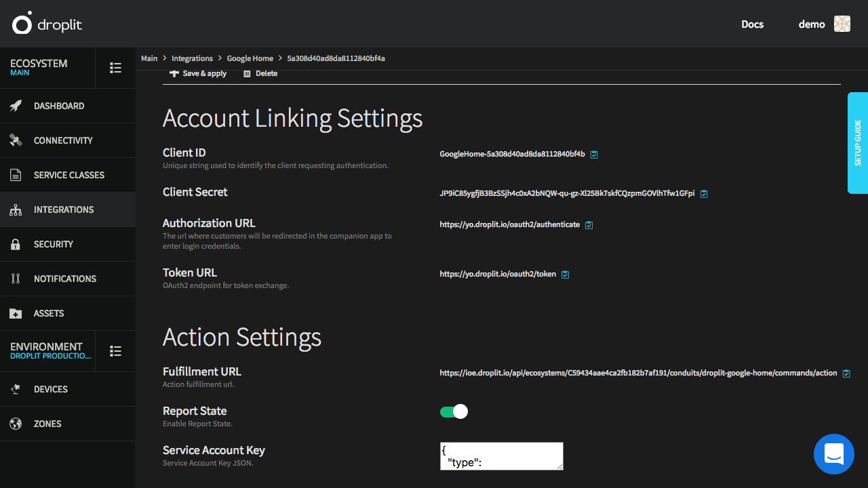Screen dimensions: 868x488
Task: Open the Setup Guide side tab
Action: pyautogui.click(x=858, y=143)
